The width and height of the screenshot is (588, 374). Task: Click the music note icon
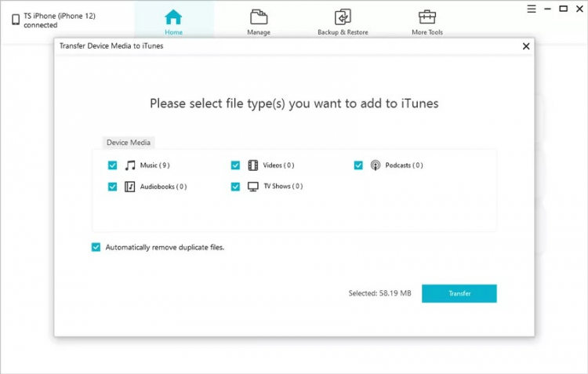[x=130, y=165]
